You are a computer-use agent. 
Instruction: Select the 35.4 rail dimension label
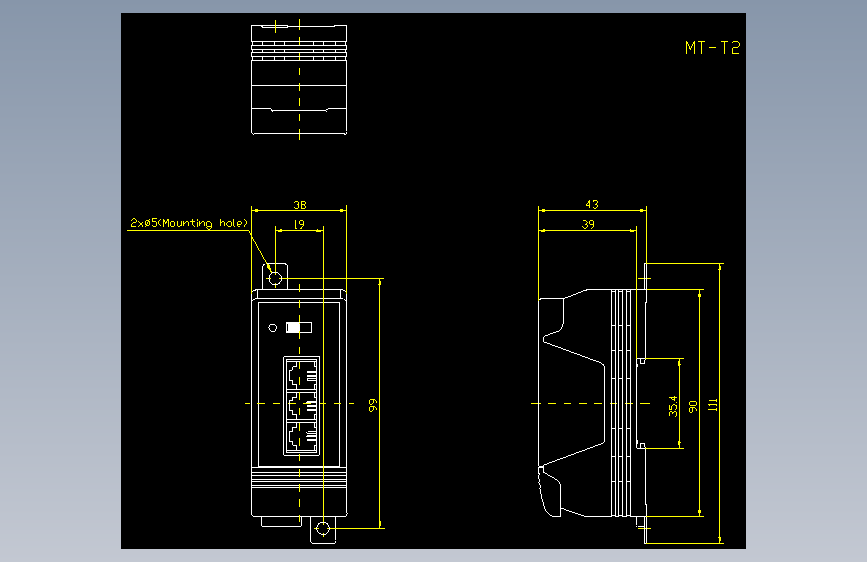[673, 406]
